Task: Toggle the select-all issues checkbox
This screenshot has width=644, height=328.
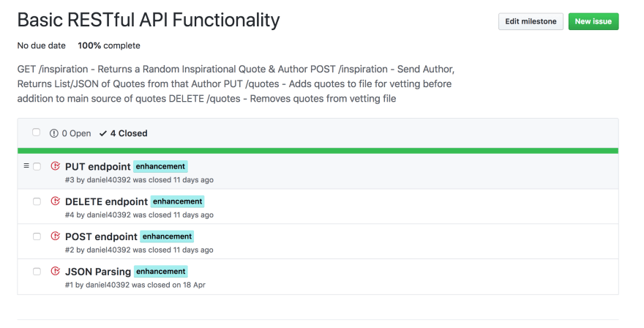Action: pos(36,132)
